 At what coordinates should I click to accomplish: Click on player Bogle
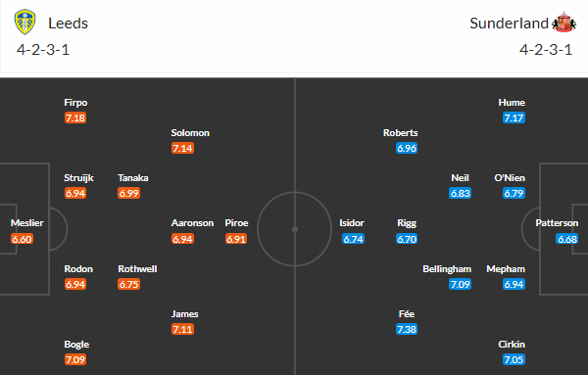pos(76,345)
